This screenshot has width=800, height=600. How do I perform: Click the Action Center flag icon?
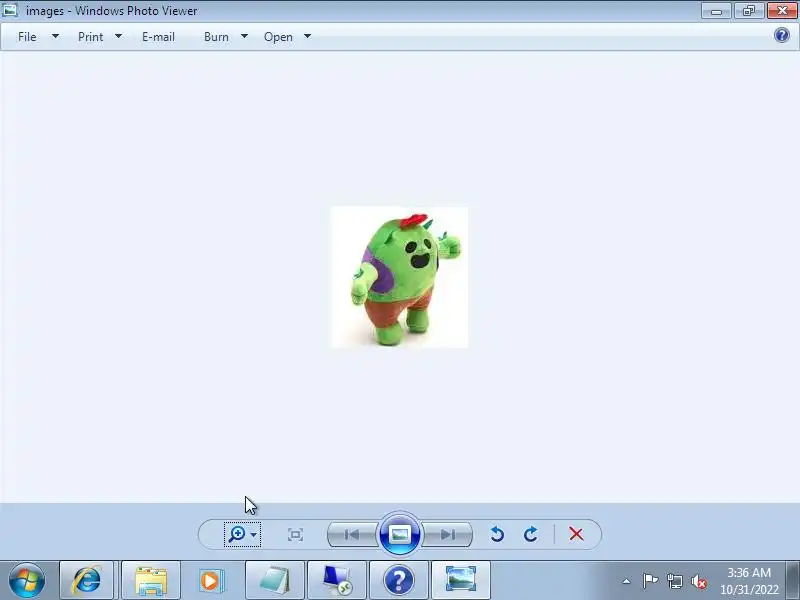point(650,581)
